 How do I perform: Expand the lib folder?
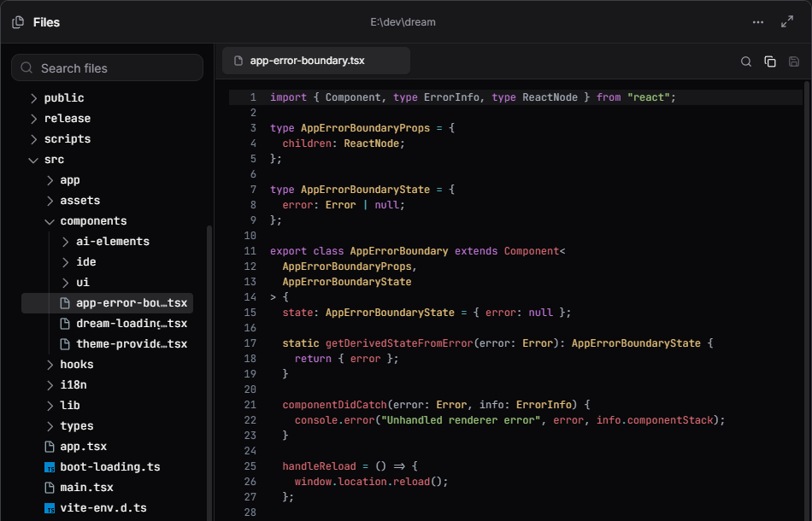pyautogui.click(x=50, y=406)
